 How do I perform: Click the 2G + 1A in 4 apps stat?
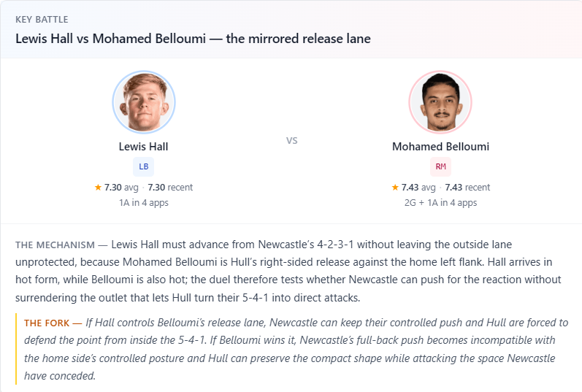(x=440, y=203)
